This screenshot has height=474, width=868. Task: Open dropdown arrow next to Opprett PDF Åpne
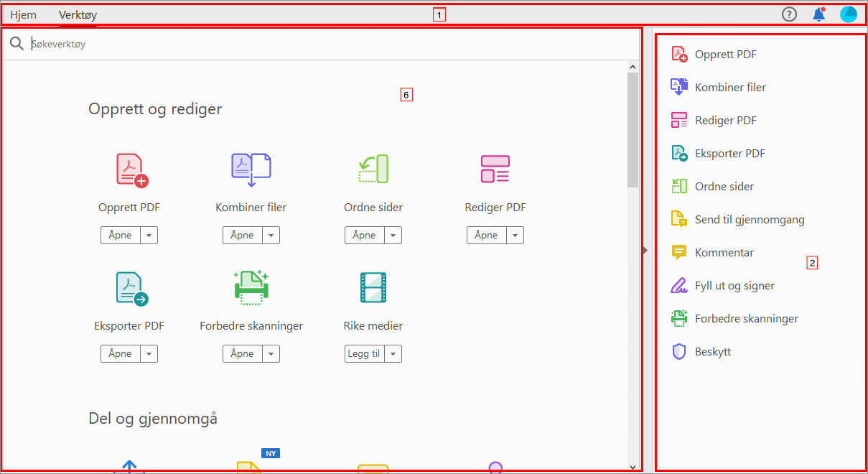149,236
